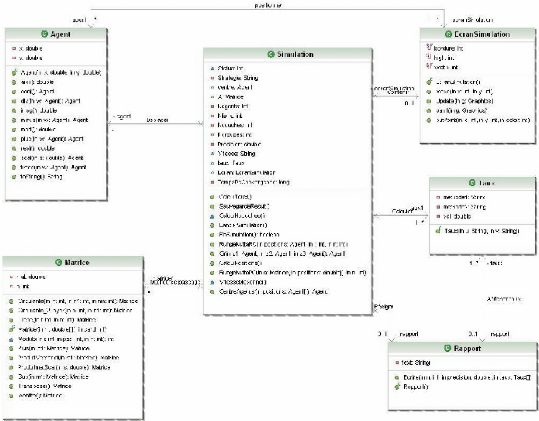Click the taux role label below Taux class
Image resolution: width=539 pixels, height=421 pixels.
(495, 263)
